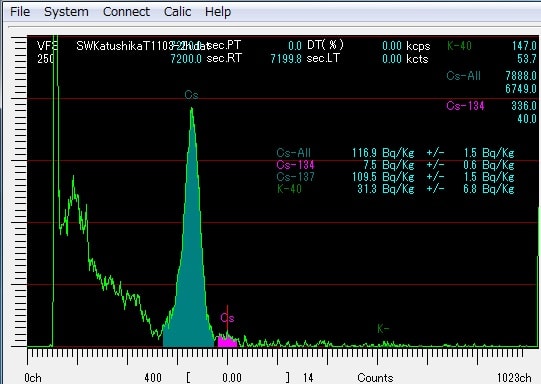Click the Cs-All count readout label
The height and width of the screenshot is (384, 541).
tap(463, 76)
